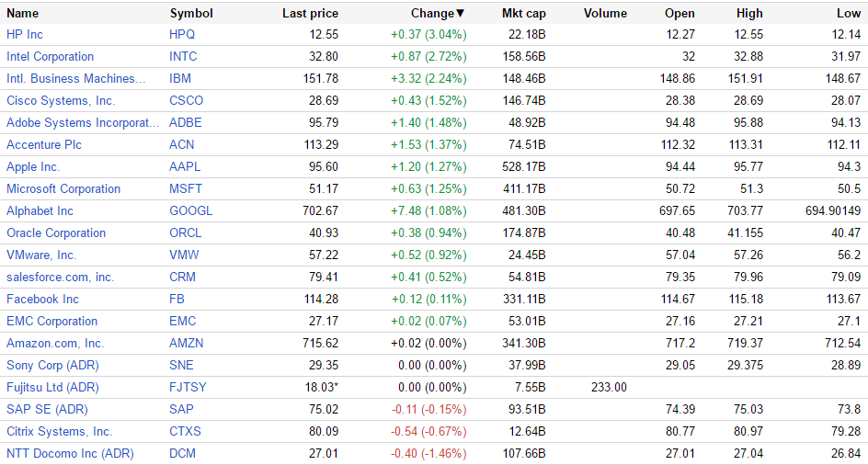Click the DCM ticker symbol link
The image size is (868, 465).
tap(183, 454)
